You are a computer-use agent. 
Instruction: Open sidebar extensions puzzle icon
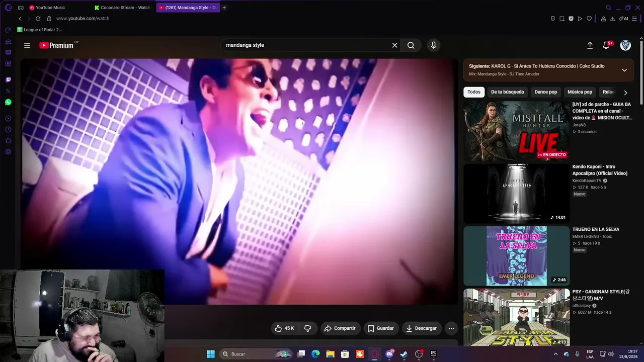8,141
